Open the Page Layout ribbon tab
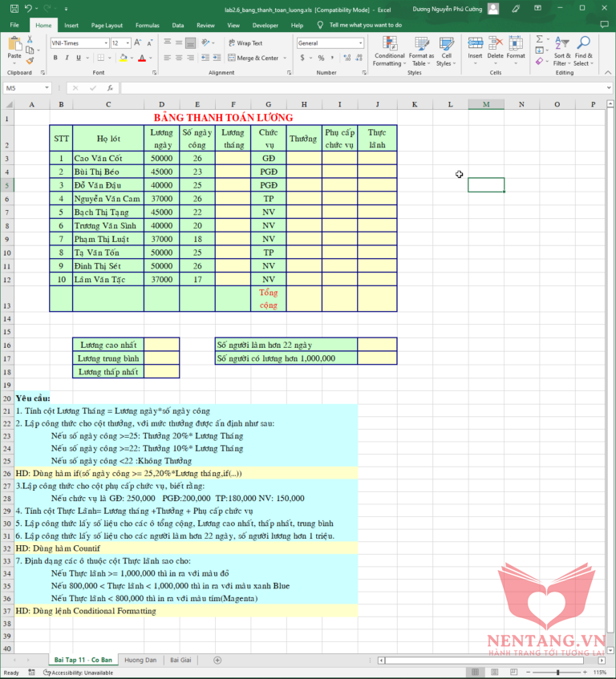 (107, 25)
